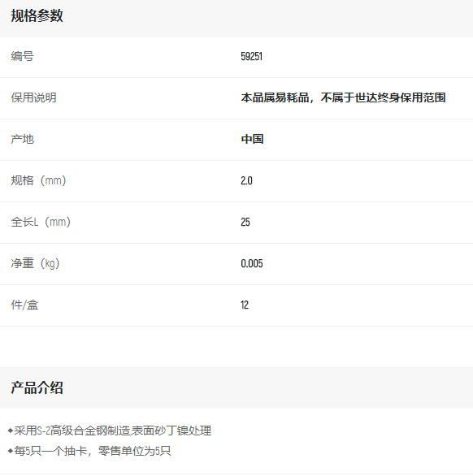473x476 pixels.
Task: Click the 产品介绍 section heading
Action: tap(37, 388)
